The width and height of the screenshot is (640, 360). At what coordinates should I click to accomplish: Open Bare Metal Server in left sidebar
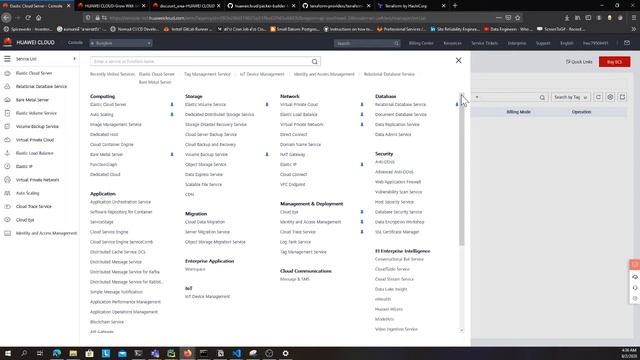(x=32, y=100)
